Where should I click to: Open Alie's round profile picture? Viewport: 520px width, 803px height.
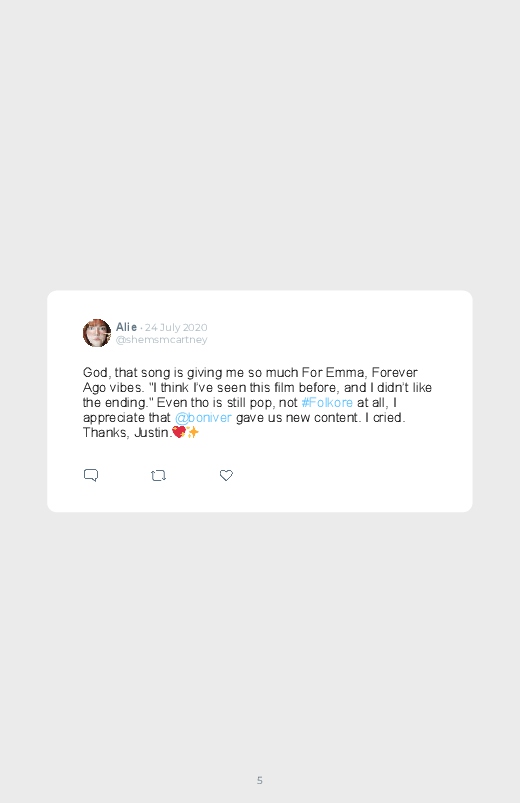tap(97, 333)
